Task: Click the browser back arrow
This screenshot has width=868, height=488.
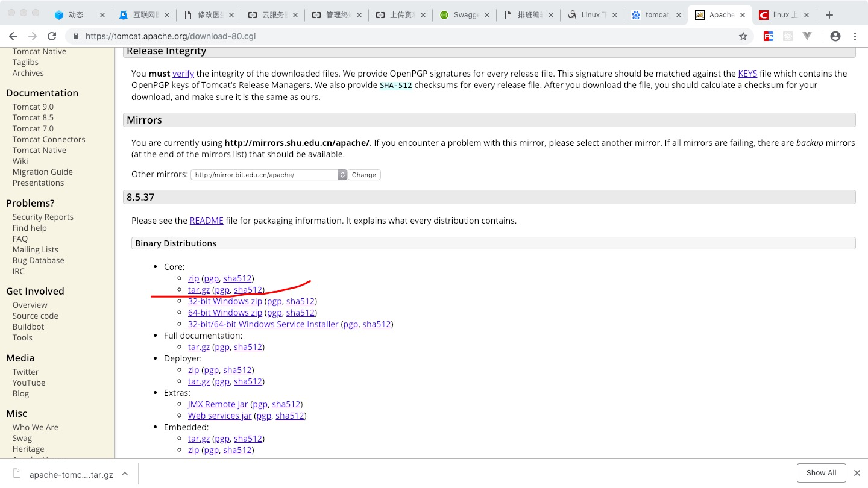Action: tap(13, 36)
